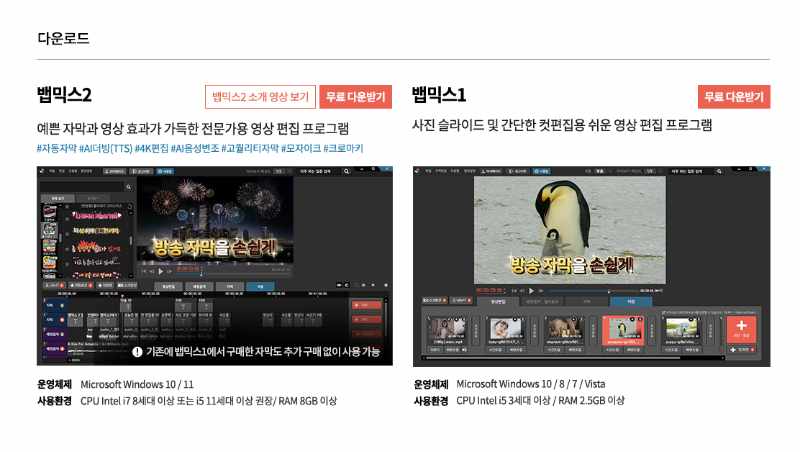Click the 다운로드 page heading
This screenshot has height=452, width=800.
(63, 38)
